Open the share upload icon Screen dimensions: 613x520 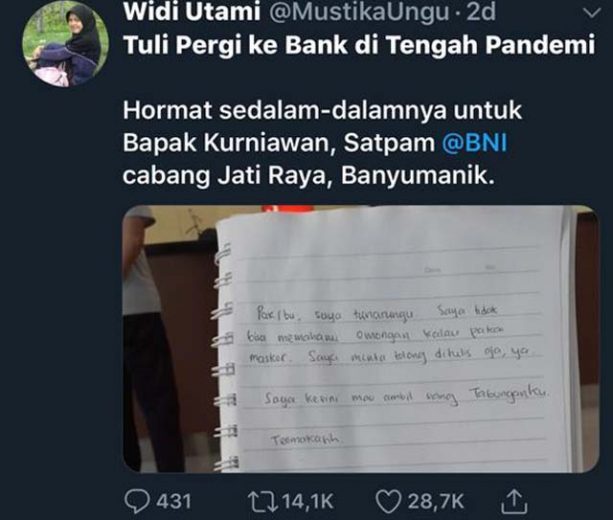point(512,502)
